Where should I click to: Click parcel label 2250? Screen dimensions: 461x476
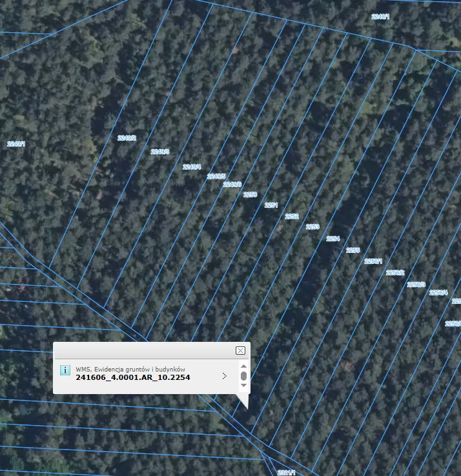point(250,194)
